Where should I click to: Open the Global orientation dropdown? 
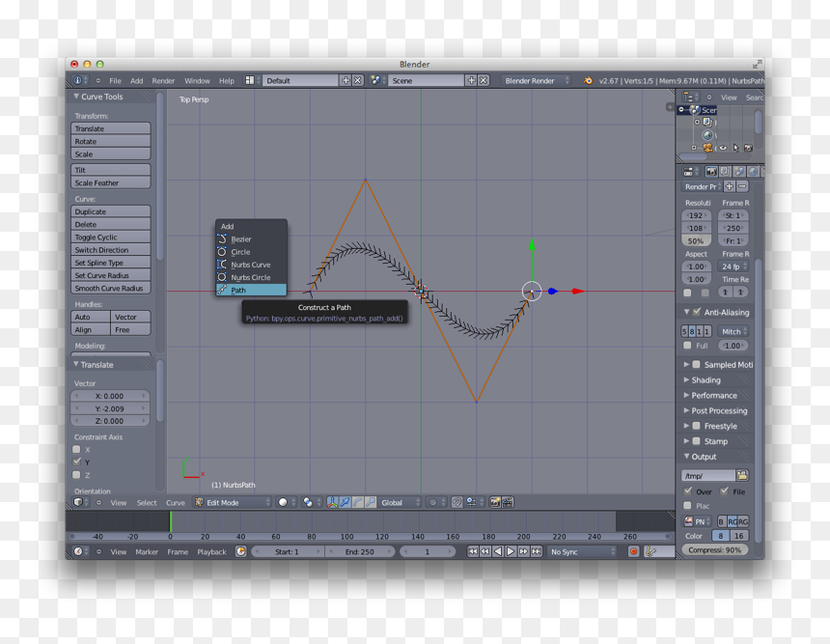[x=401, y=502]
